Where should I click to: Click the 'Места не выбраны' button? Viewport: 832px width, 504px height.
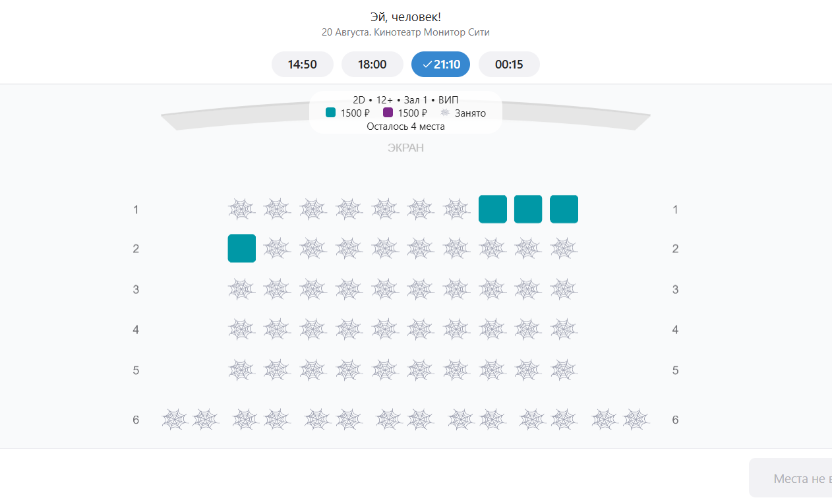(790, 478)
